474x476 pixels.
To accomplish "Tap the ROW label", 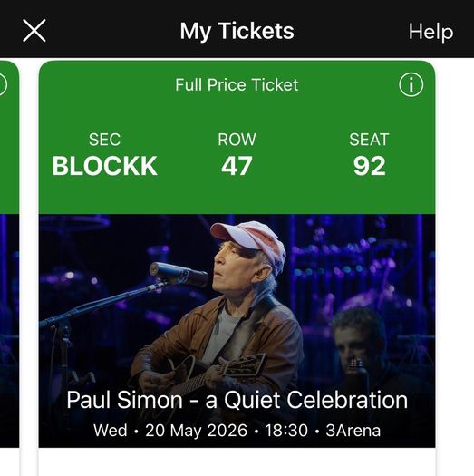I will click(x=237, y=140).
